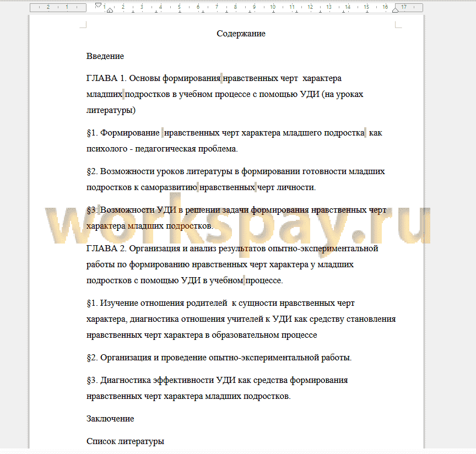Click line 'психолого - педагогическая проблема.'
The width and height of the screenshot is (476, 454).
pyautogui.click(x=162, y=149)
